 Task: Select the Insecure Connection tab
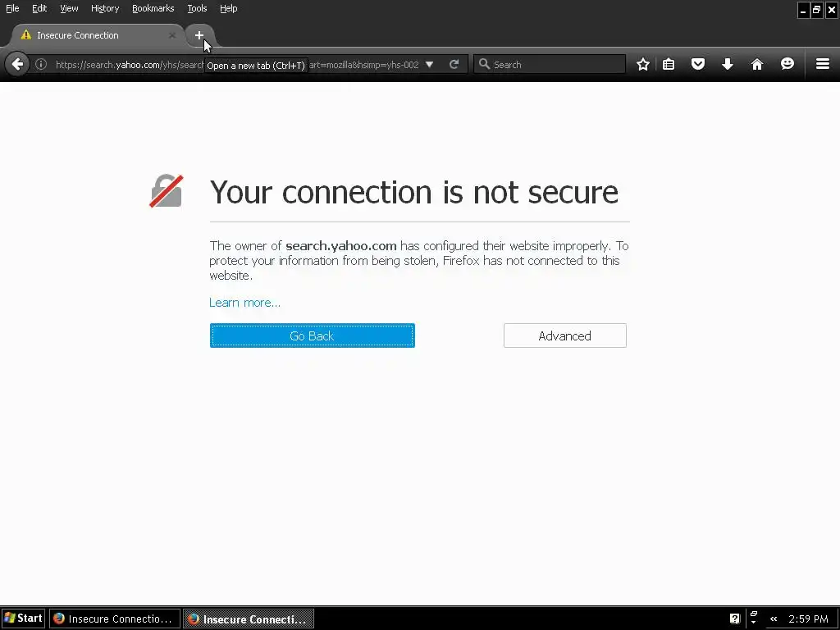pyautogui.click(x=98, y=35)
